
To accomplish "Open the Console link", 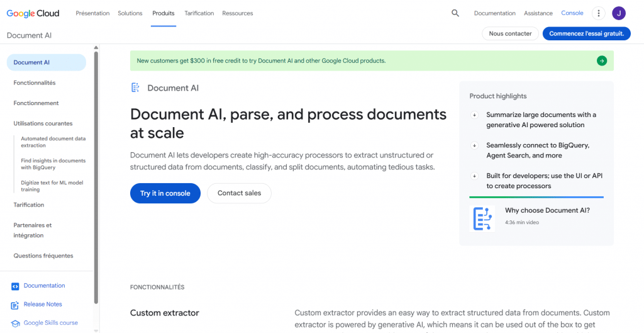I will click(x=572, y=13).
